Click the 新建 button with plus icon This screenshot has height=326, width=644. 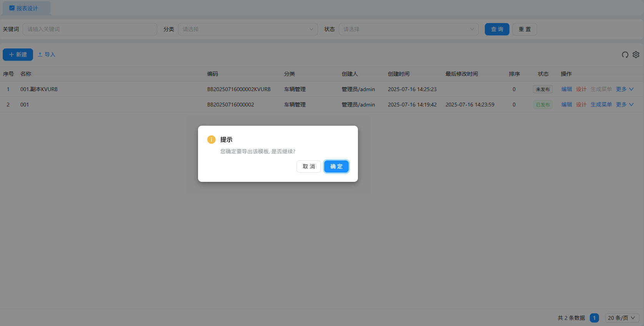coord(18,55)
